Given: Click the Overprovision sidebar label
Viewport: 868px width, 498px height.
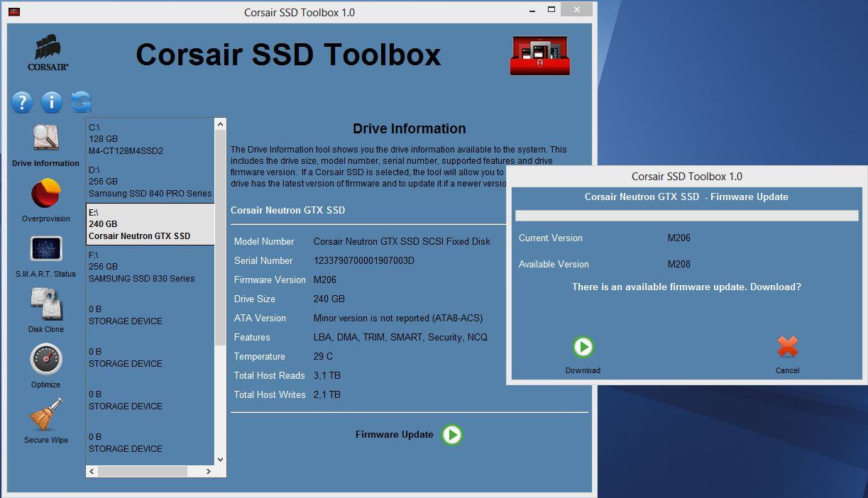Looking at the screenshot, I should point(46,218).
